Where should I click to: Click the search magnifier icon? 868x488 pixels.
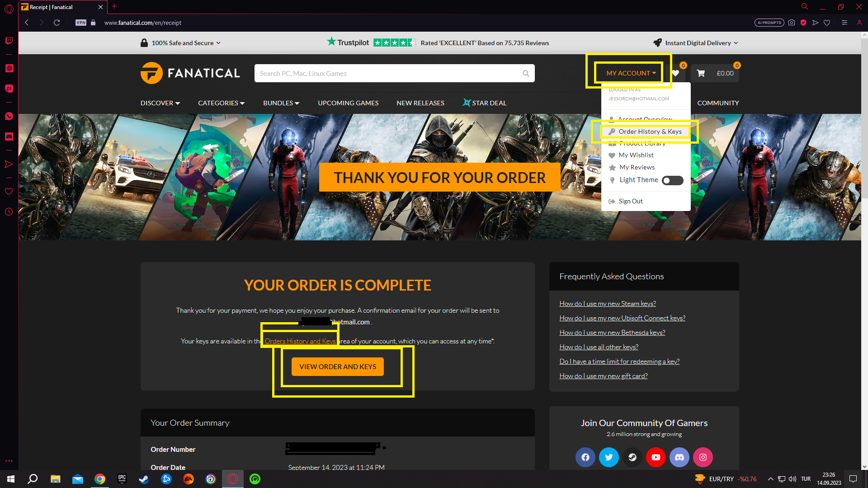click(x=526, y=73)
